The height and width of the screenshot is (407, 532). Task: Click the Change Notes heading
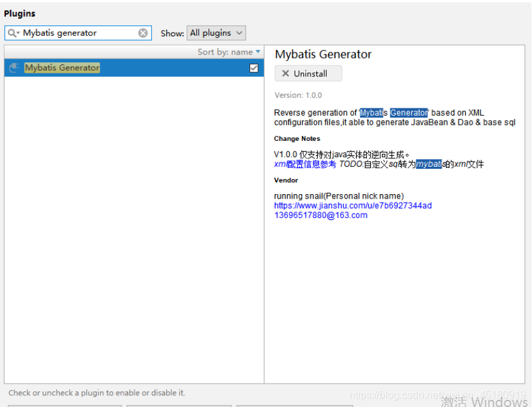click(297, 139)
